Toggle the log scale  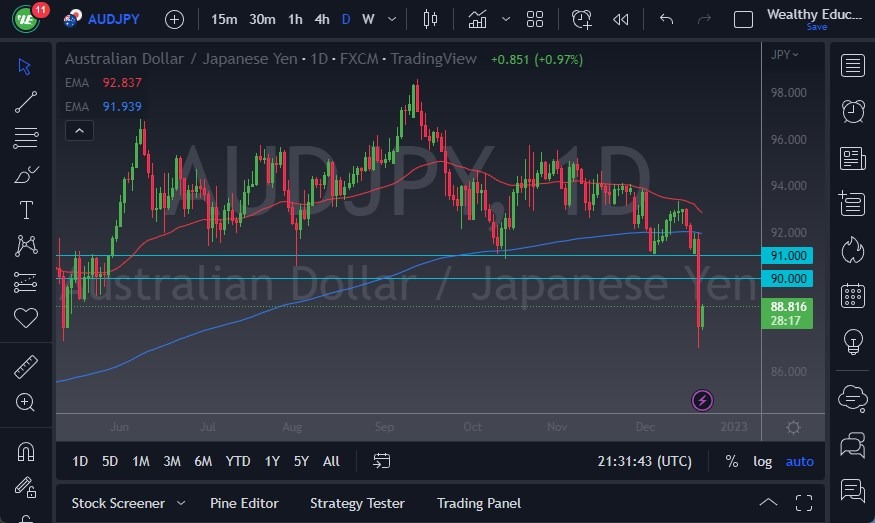click(763, 461)
